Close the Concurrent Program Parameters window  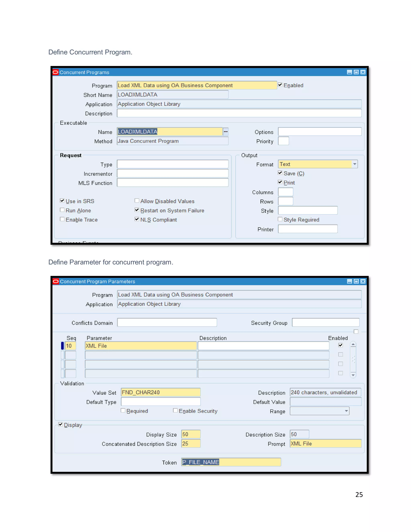[363, 281]
